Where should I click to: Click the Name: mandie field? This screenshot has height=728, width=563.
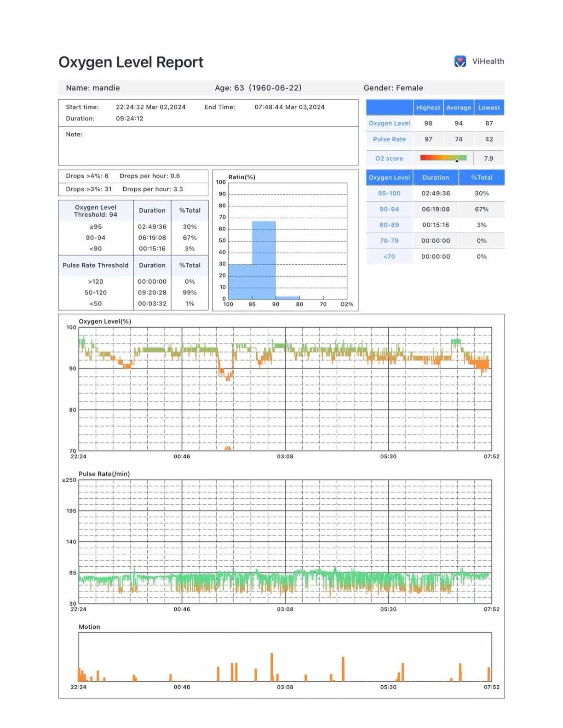93,88
